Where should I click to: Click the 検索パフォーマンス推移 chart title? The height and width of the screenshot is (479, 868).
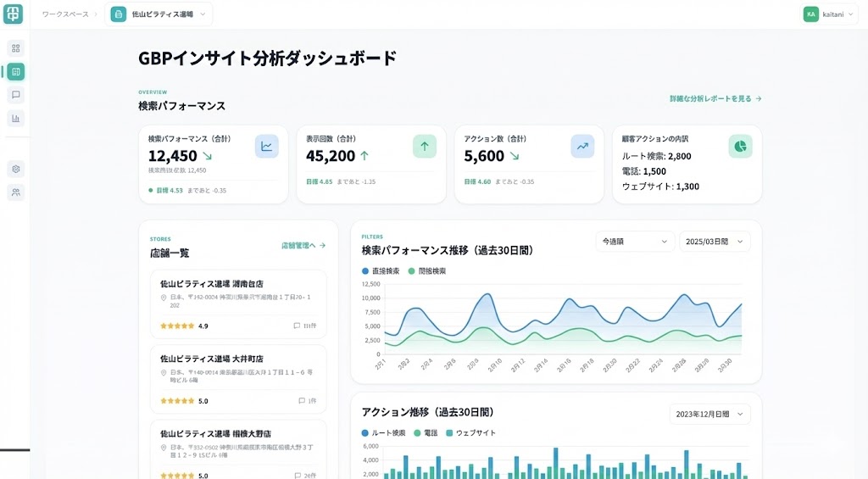[448, 250]
